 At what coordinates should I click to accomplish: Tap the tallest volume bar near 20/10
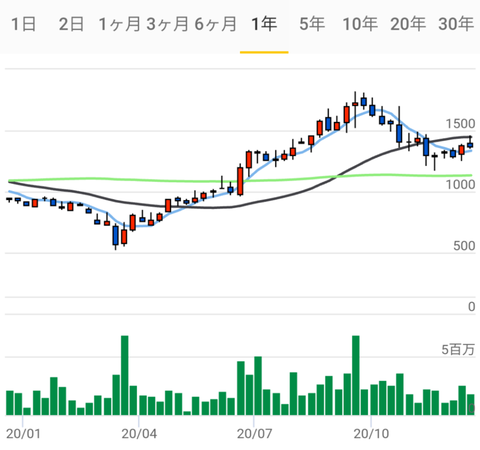coord(356,375)
